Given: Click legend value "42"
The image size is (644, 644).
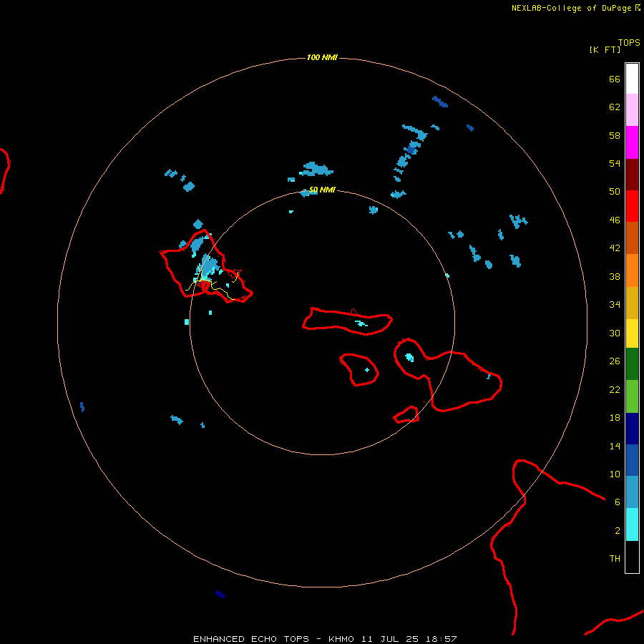Looking at the screenshot, I should (x=615, y=248).
